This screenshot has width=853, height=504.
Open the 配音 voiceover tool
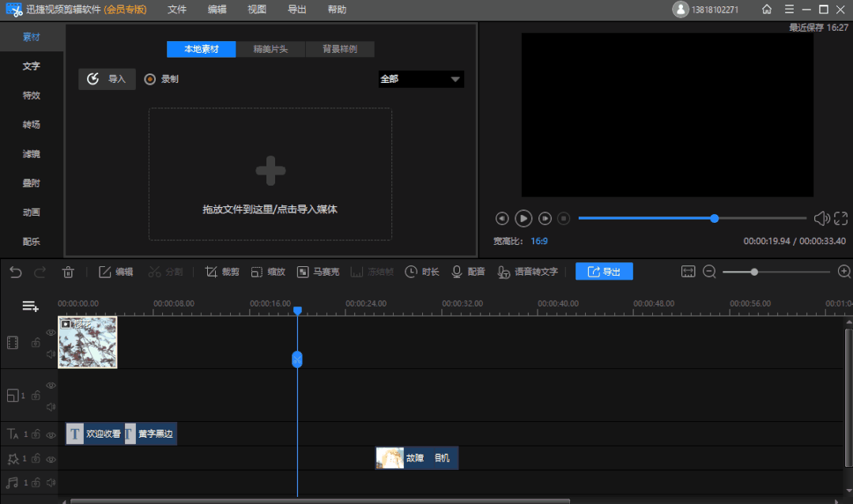coord(457,271)
